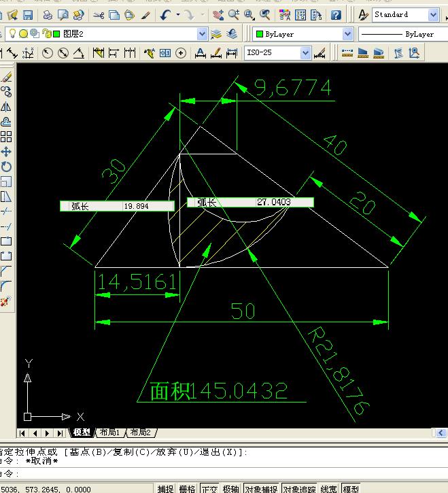Go to the first layout tab arrow

[x=22, y=433]
